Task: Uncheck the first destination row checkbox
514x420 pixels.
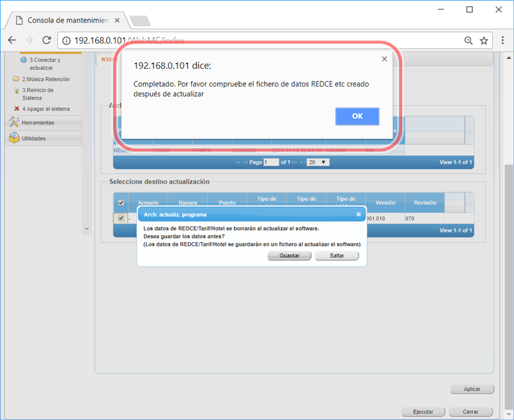Action: coord(121,218)
